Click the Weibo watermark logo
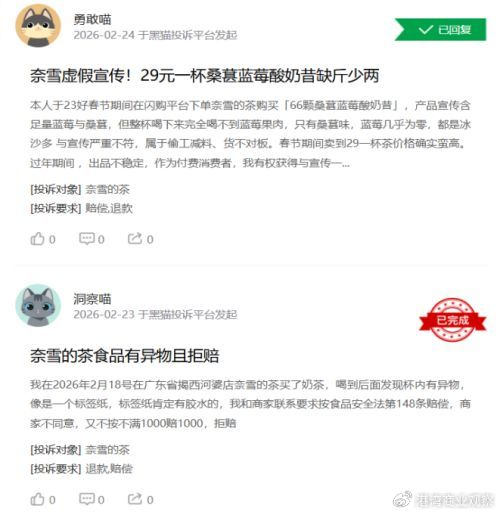 tap(402, 499)
